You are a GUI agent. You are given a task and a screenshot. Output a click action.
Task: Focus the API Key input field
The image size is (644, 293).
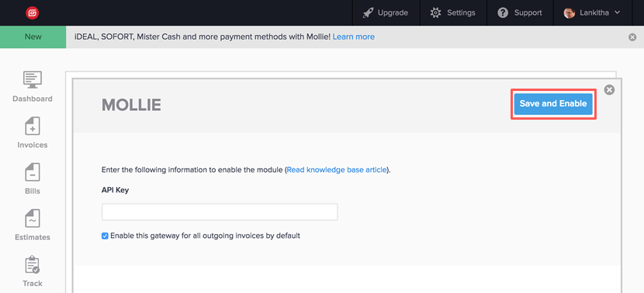coord(220,212)
